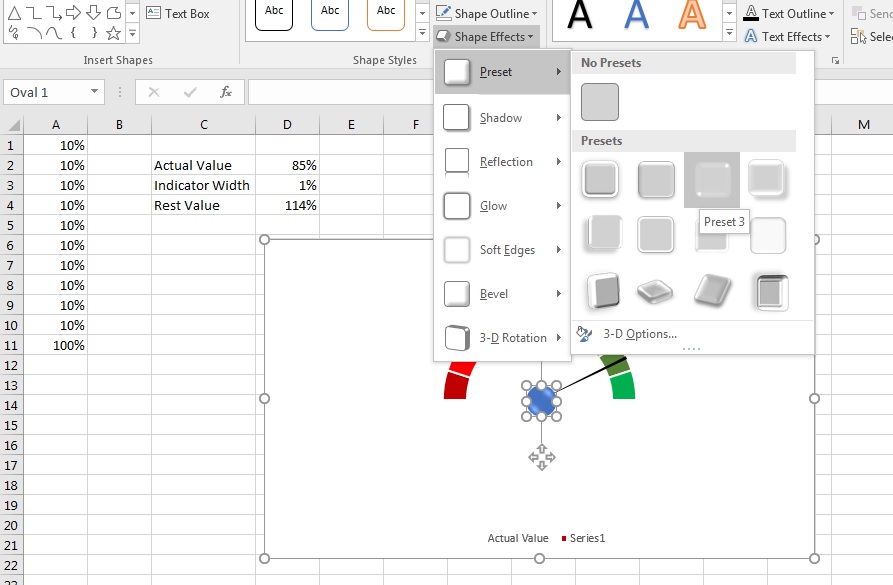The image size is (893, 585).
Task: Open the Text Effects dropdown
Action: (x=788, y=36)
